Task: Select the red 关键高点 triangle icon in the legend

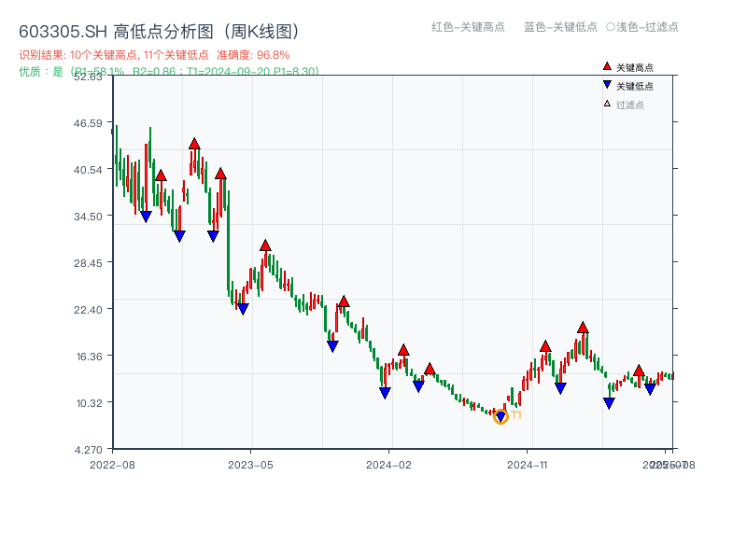Action: [x=605, y=66]
